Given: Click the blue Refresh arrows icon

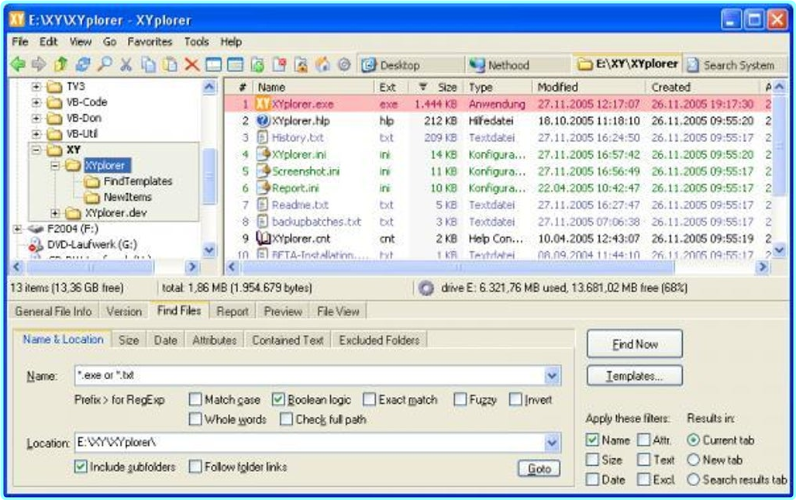Looking at the screenshot, I should (x=83, y=64).
